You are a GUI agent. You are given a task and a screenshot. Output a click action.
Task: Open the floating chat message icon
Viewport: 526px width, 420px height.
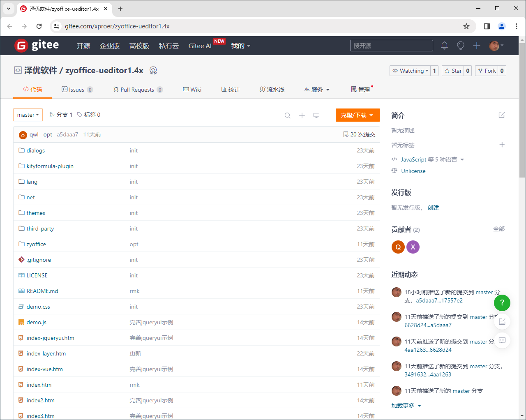click(502, 340)
